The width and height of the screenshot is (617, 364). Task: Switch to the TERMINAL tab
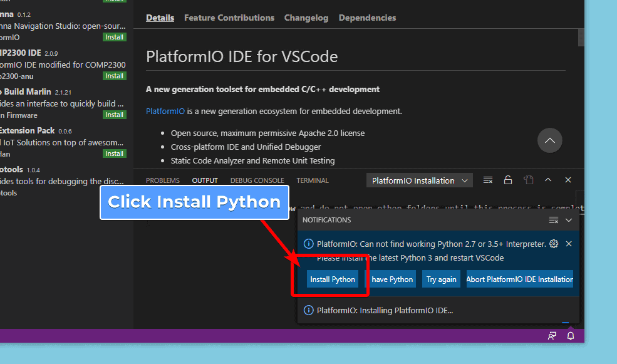click(313, 180)
